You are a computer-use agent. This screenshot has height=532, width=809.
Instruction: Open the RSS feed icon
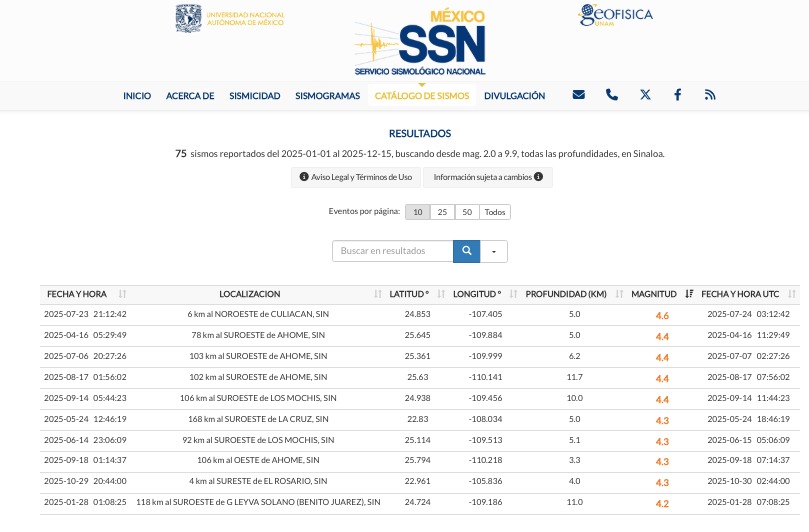[x=710, y=95]
